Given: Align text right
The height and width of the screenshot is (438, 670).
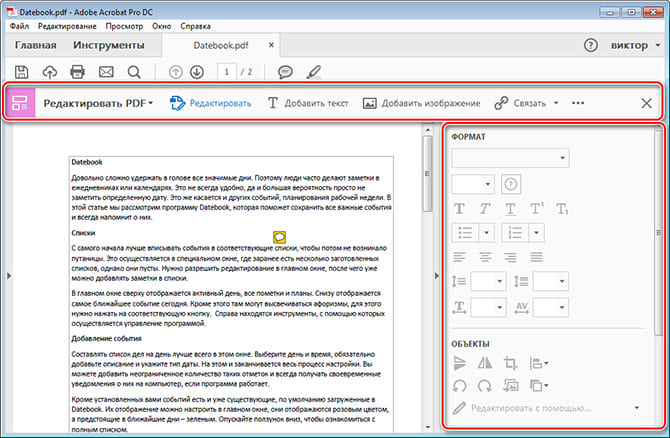Looking at the screenshot, I should click(510, 257).
